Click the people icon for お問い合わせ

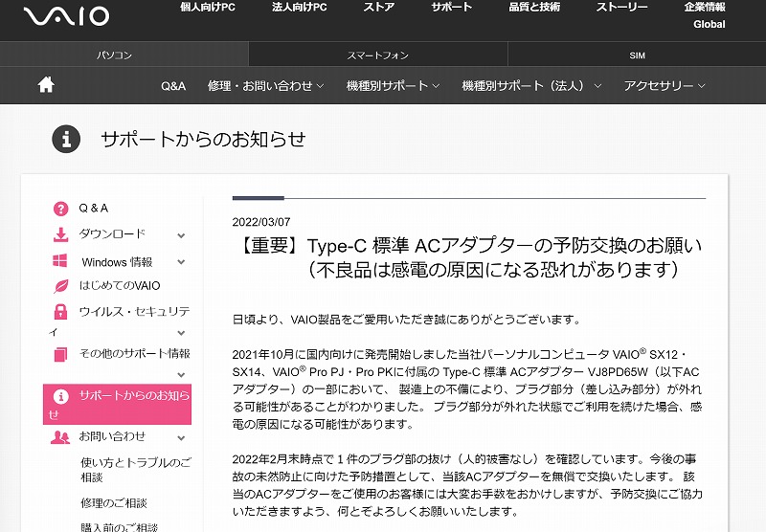click(x=60, y=437)
